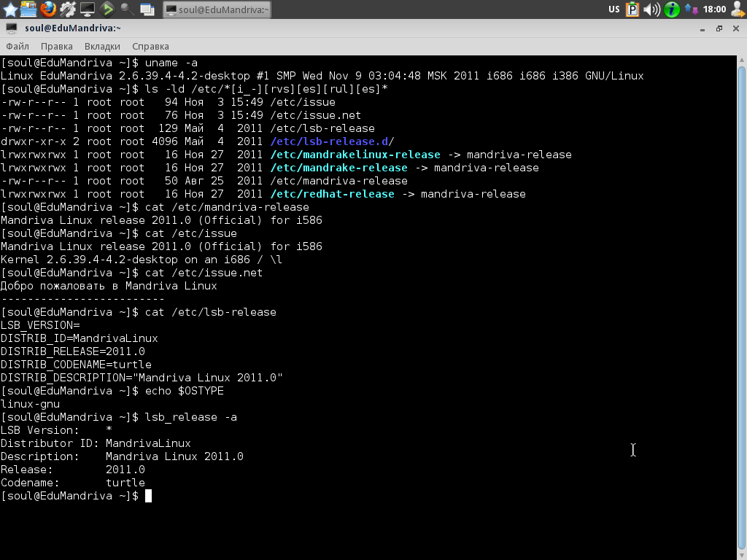Click the network up/down arrows tray icon

tap(692, 9)
